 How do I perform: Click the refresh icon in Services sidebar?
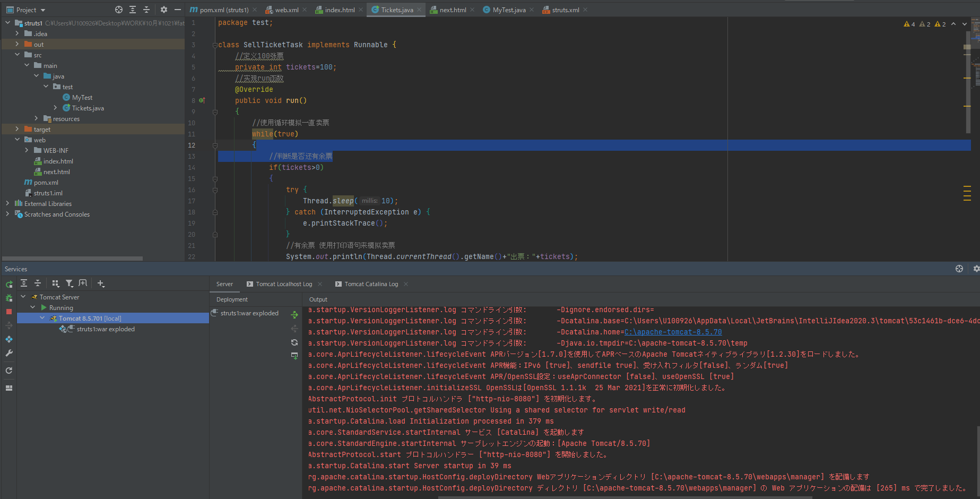coord(9,371)
